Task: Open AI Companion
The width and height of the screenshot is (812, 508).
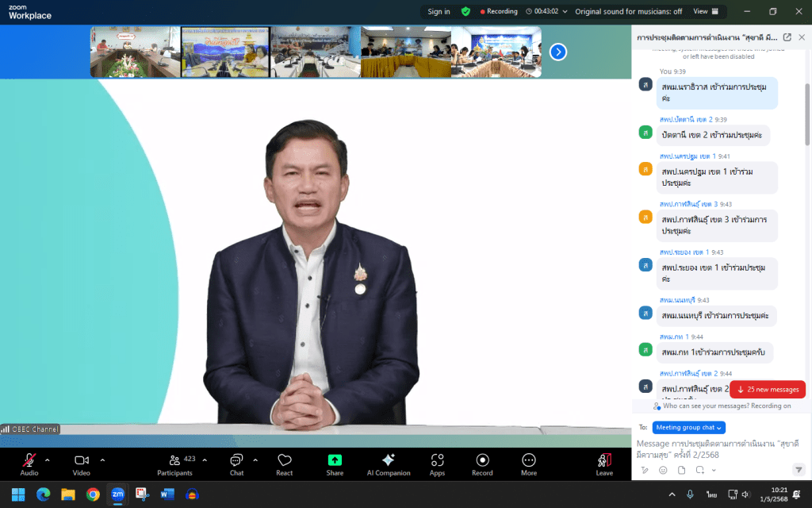Action: tap(389, 464)
